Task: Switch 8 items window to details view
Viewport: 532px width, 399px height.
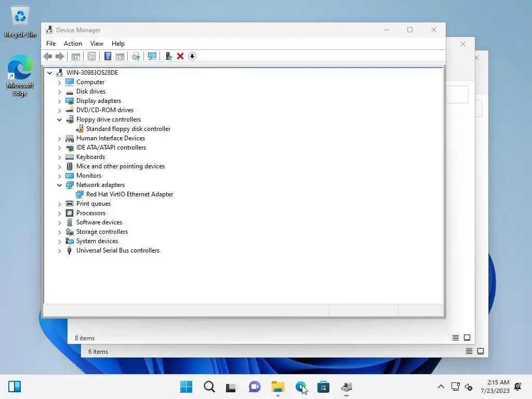Action: click(x=456, y=338)
